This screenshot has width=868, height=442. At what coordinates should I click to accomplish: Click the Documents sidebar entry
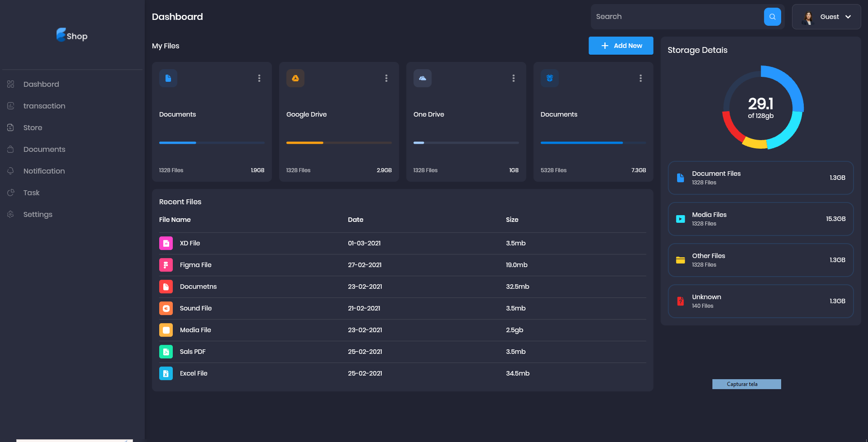point(44,149)
